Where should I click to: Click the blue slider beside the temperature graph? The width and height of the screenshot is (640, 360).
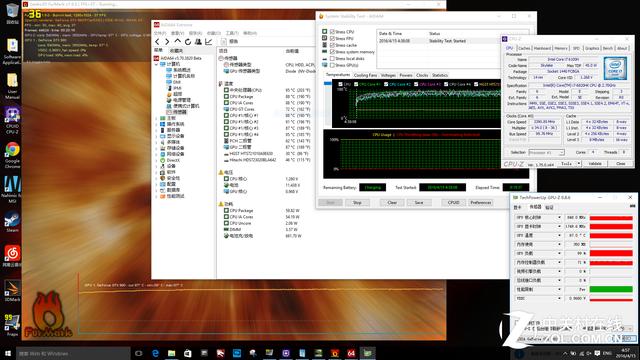click(327, 83)
